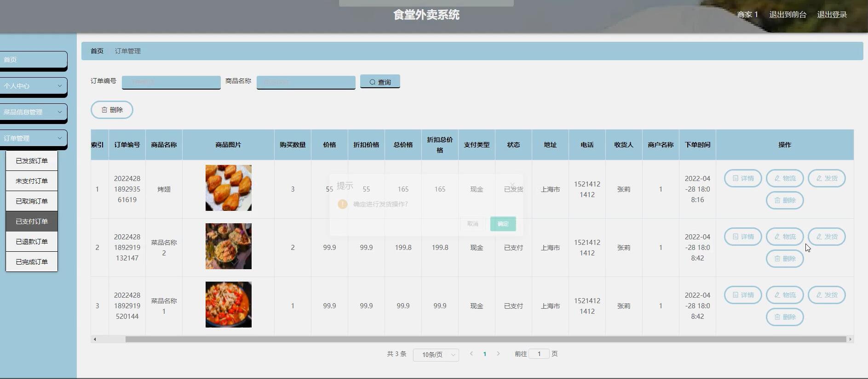Click the 订单管理 breadcrumb item
Viewport: 868px width, 379px height.
[x=128, y=51]
